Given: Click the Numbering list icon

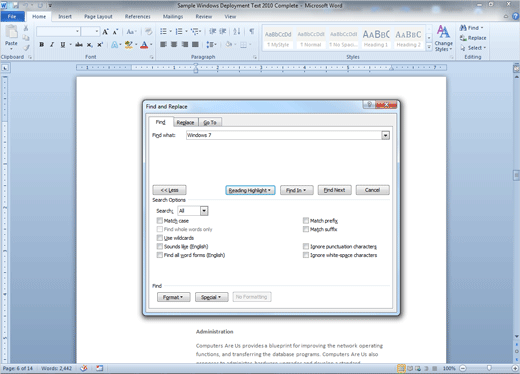Looking at the screenshot, I should click(179, 32).
